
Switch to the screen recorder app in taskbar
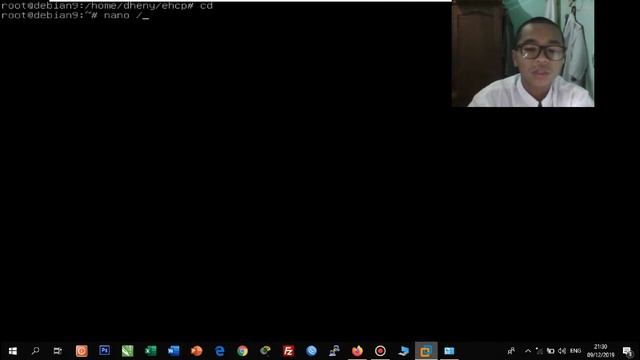(380, 351)
